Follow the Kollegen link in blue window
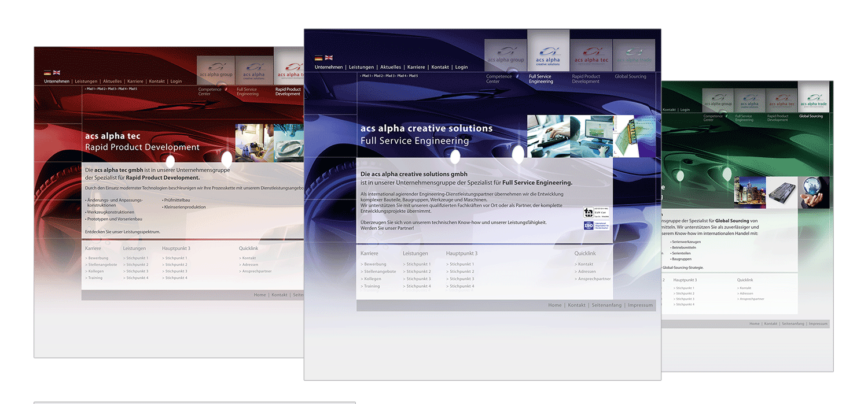 point(371,279)
